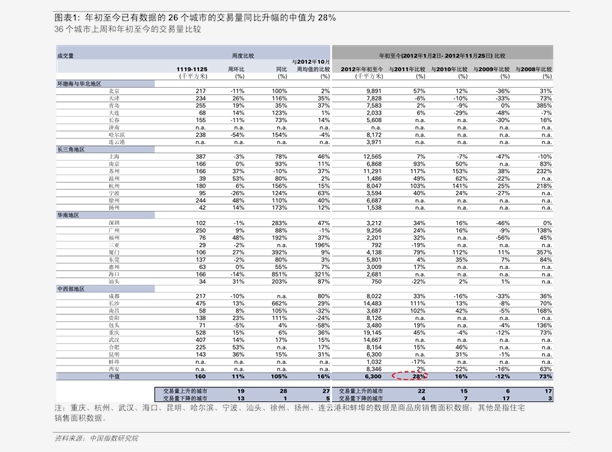Click the city name '北京'
The width and height of the screenshot is (612, 452).
click(x=114, y=91)
